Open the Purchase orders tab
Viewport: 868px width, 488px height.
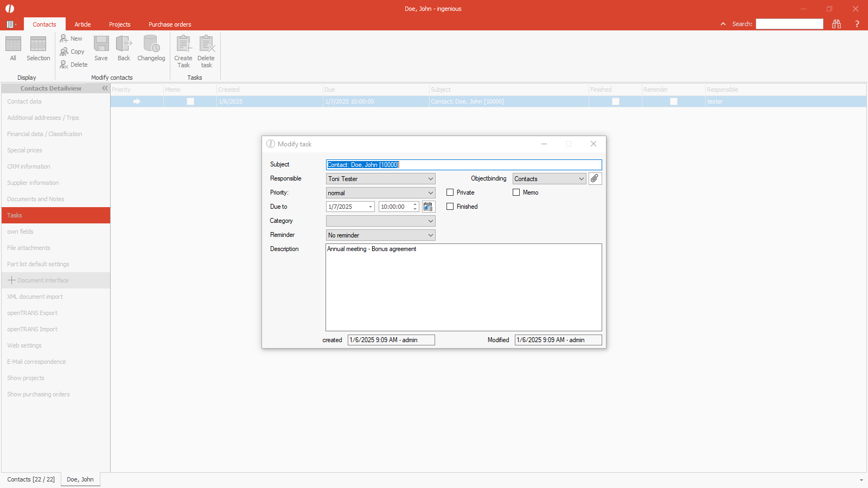click(170, 24)
